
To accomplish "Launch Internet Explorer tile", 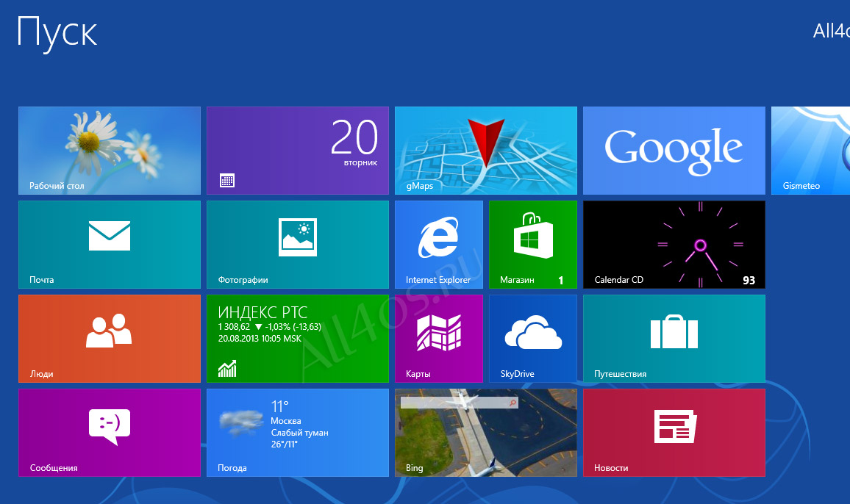I will (438, 245).
